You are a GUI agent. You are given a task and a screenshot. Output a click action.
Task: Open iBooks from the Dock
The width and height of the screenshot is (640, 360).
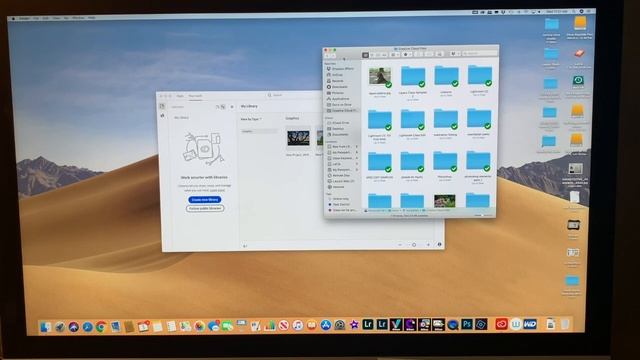[311, 325]
